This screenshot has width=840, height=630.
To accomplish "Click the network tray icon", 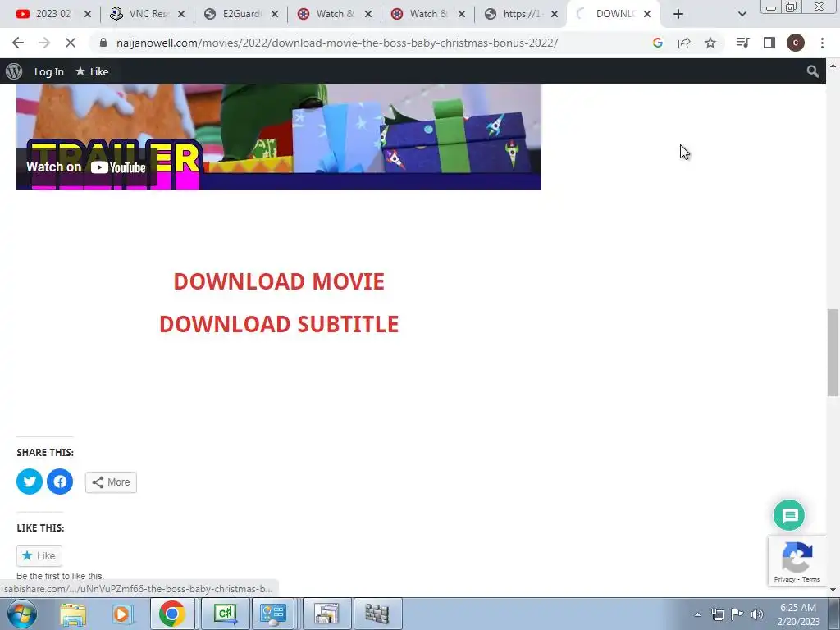I will tap(717, 614).
